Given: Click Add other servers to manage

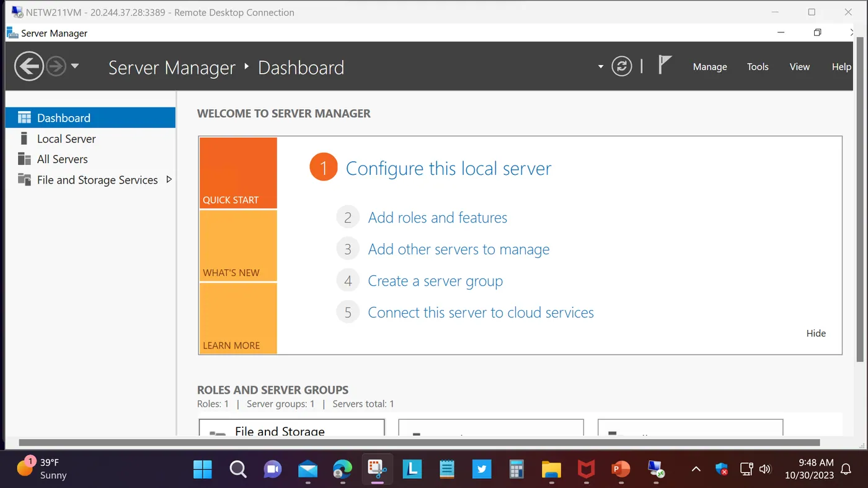Looking at the screenshot, I should [x=459, y=249].
